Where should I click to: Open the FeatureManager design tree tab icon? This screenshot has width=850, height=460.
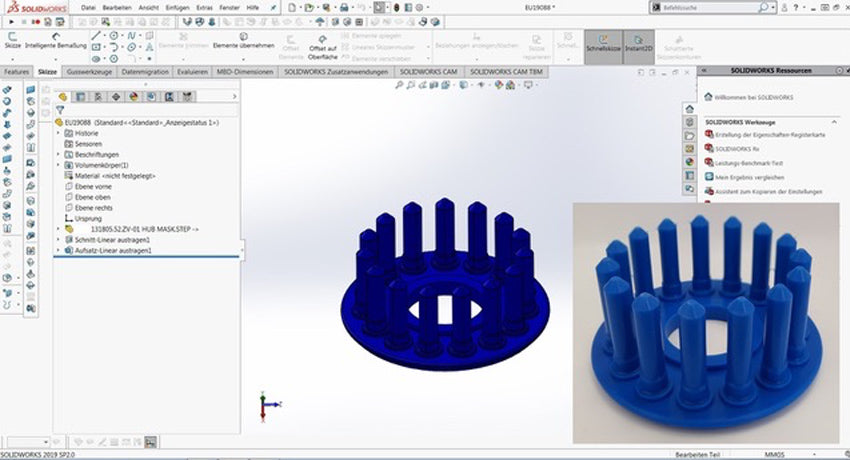tap(62, 96)
